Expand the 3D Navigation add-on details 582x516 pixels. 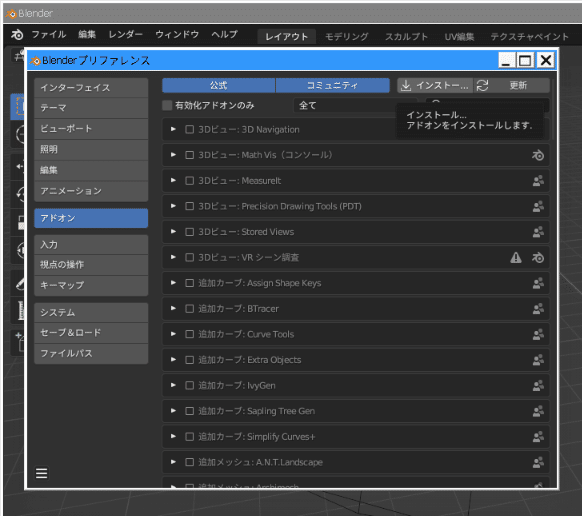pyautogui.click(x=173, y=129)
